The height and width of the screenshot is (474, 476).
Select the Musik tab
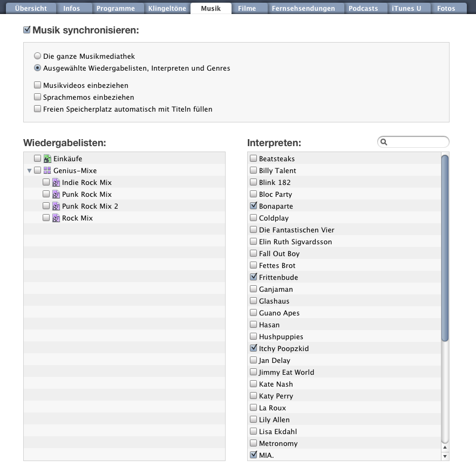(x=211, y=9)
